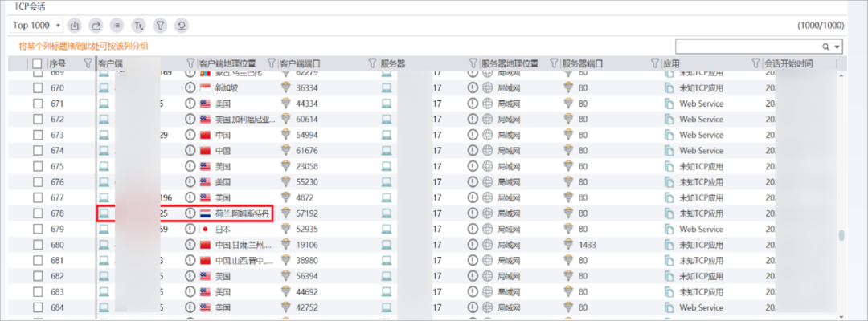Click the info exclamation icon in row 678
Screen dimensions: 868x321
click(190, 213)
